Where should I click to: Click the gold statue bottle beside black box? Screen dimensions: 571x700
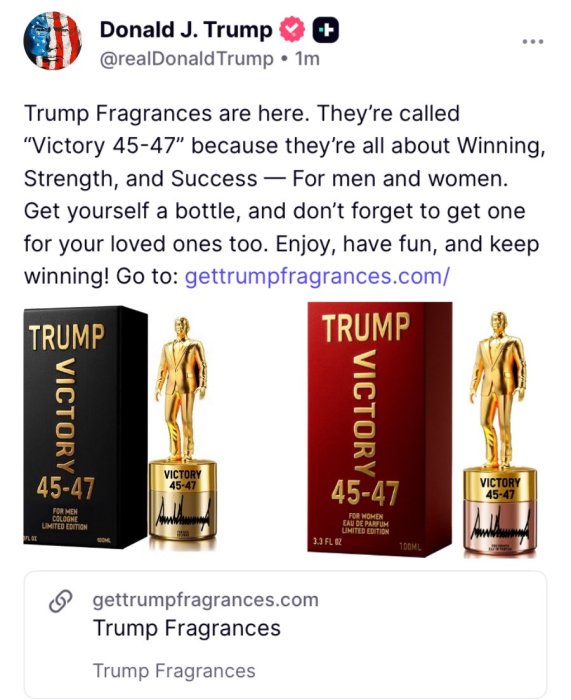coord(182,432)
